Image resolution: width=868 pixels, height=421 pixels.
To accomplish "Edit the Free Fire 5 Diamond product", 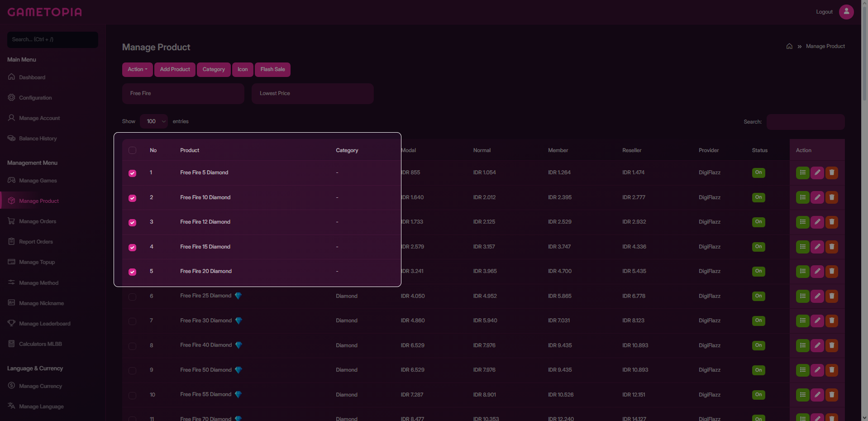I will [x=817, y=172].
